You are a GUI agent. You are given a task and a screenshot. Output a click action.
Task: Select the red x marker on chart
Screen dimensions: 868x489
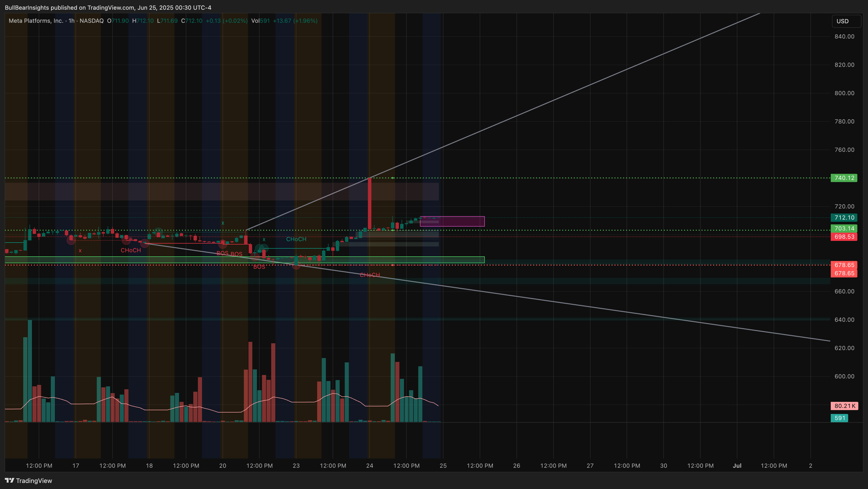80,250
